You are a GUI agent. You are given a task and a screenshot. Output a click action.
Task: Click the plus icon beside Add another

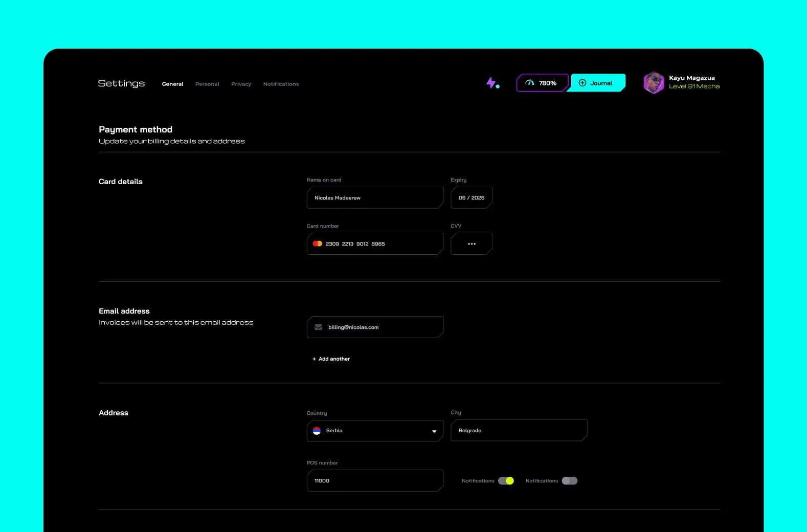point(314,359)
